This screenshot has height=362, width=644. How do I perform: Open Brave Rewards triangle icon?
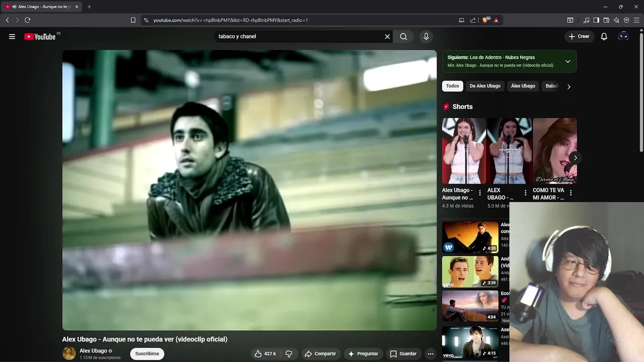coord(496,20)
